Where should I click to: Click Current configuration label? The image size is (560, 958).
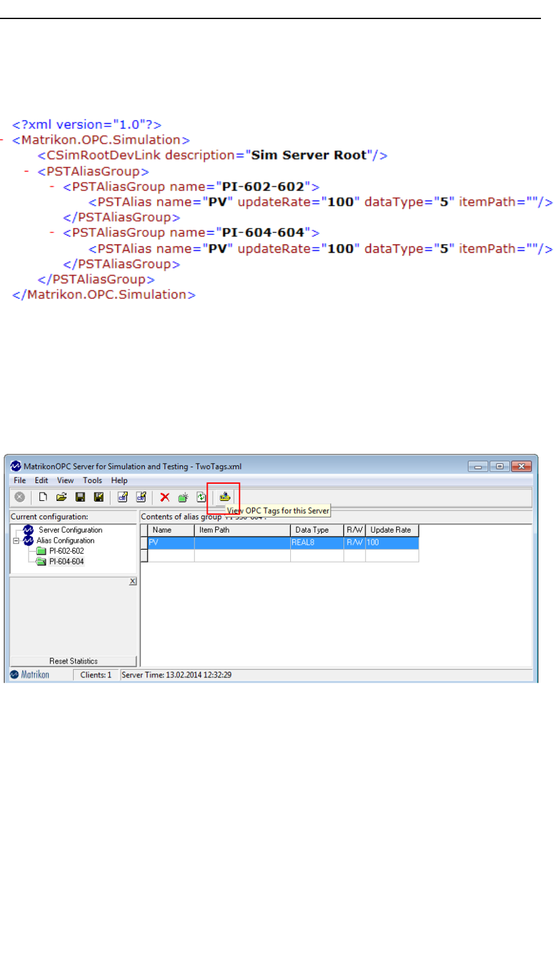(50, 517)
